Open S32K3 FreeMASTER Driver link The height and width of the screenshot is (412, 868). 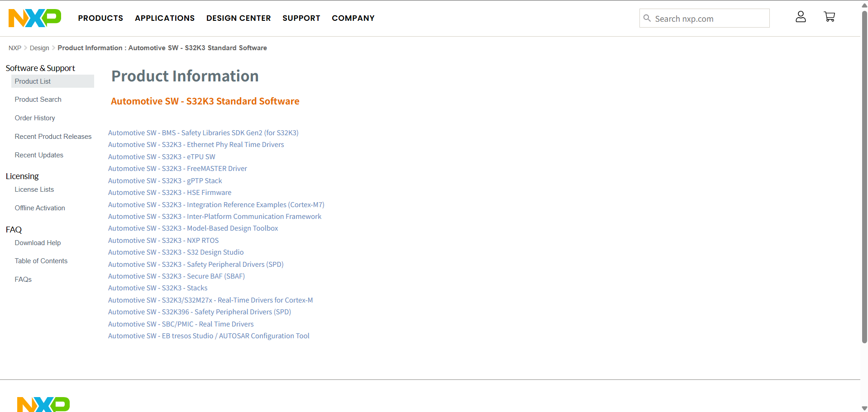[177, 169]
